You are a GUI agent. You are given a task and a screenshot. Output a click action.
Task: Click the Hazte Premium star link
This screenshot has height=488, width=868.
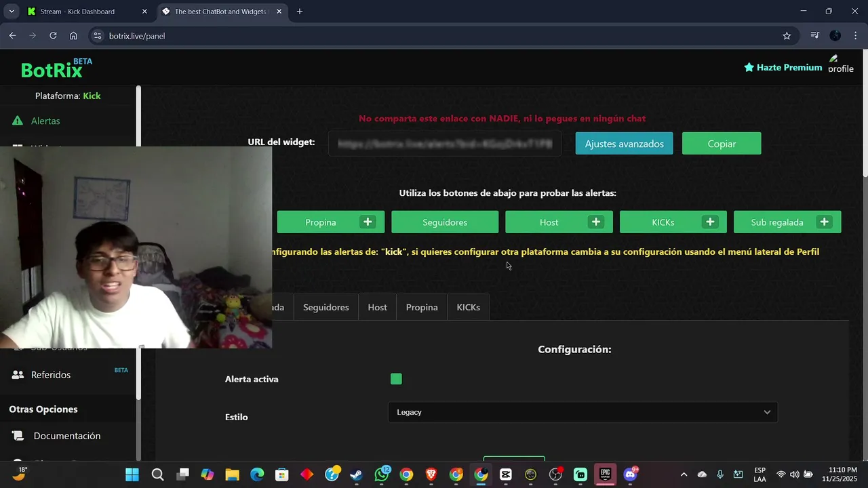pos(783,67)
